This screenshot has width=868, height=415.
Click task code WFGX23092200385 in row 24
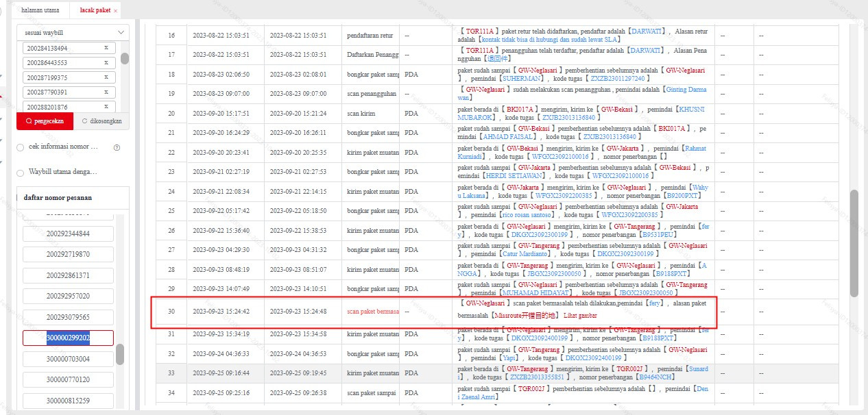click(564, 196)
